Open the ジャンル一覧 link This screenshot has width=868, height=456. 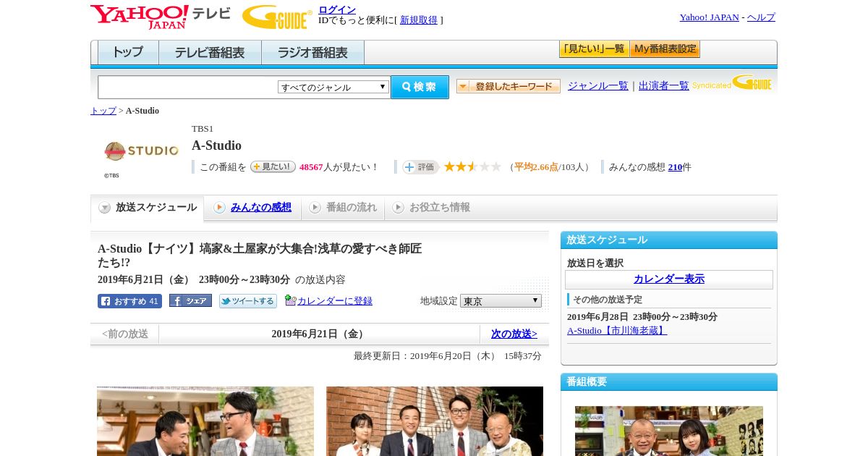point(598,85)
